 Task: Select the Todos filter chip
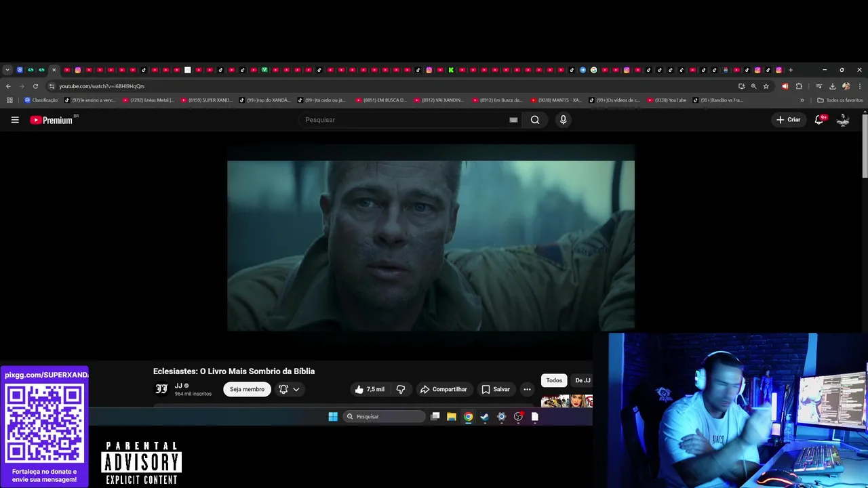[x=554, y=380]
